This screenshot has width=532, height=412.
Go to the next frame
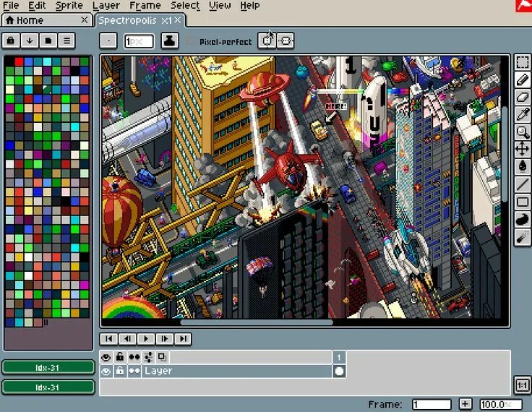point(165,339)
